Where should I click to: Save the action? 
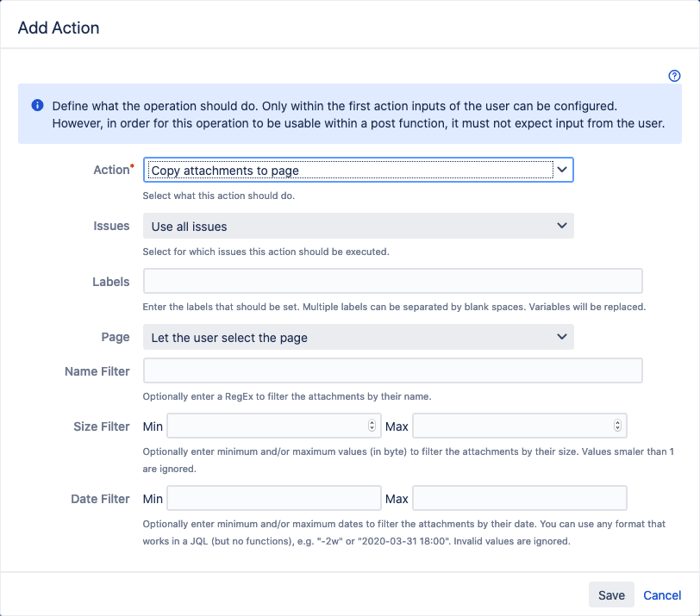tap(611, 594)
